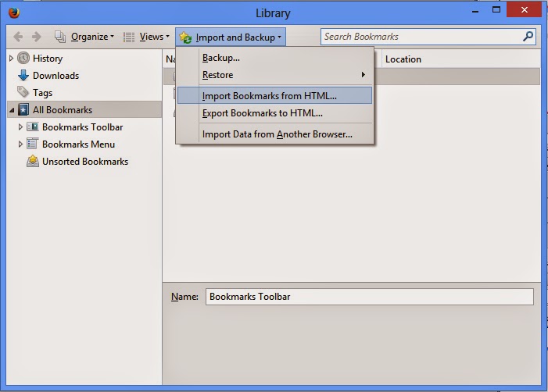Click the Tags label icon

coord(23,92)
